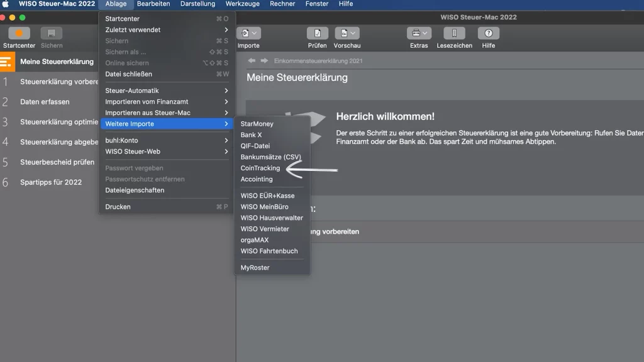644x362 pixels.
Task: Click the back navigation arrow icon
Action: (252, 61)
